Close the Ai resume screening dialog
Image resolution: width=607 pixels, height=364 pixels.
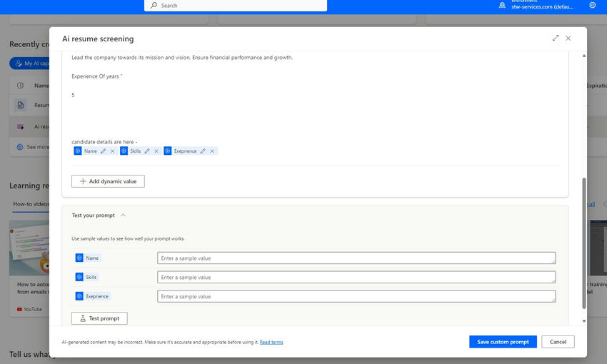point(568,38)
